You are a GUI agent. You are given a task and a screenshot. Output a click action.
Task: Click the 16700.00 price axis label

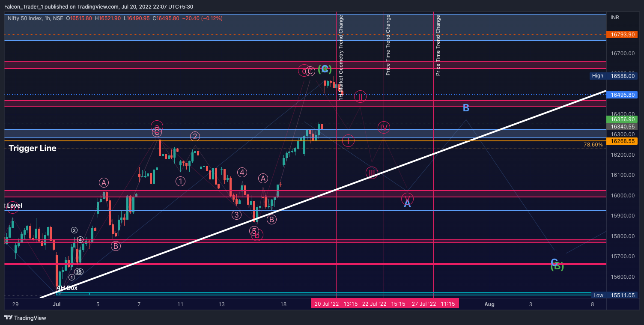pyautogui.click(x=622, y=54)
